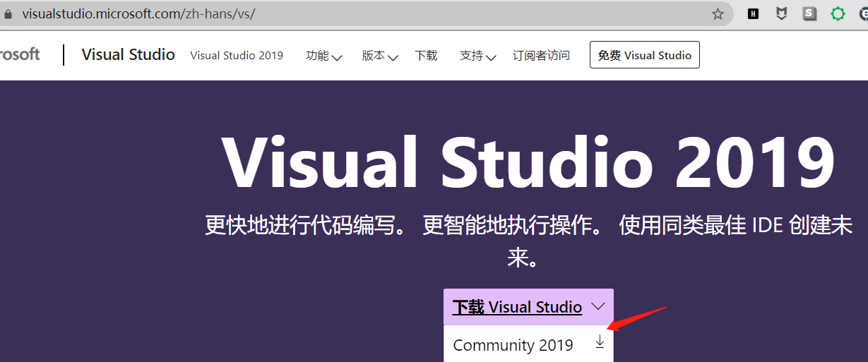Bookmark this page with the star icon
Image resolution: width=868 pixels, height=362 pixels.
(718, 14)
